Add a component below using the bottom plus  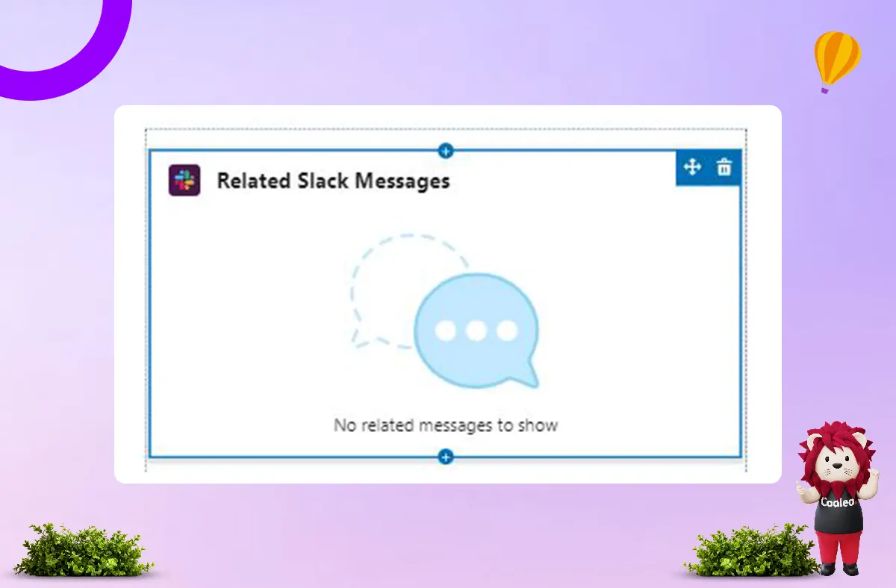pyautogui.click(x=446, y=457)
